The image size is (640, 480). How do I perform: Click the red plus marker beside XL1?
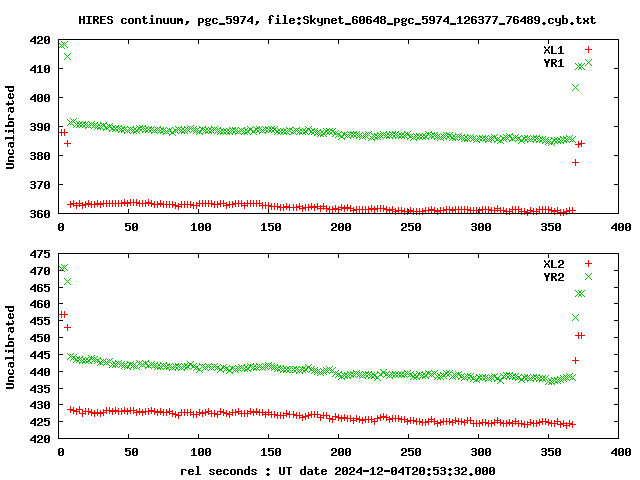(x=588, y=50)
